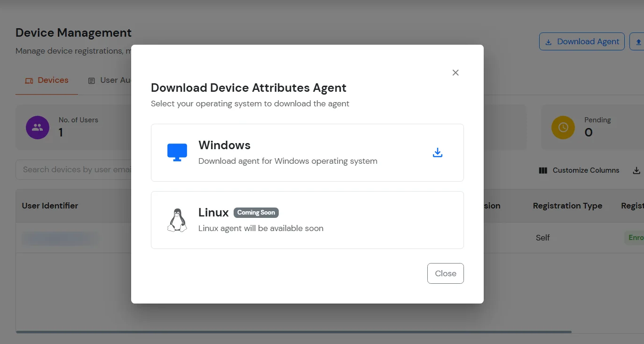Switch to the Devices tab
The height and width of the screenshot is (344, 644).
point(47,80)
